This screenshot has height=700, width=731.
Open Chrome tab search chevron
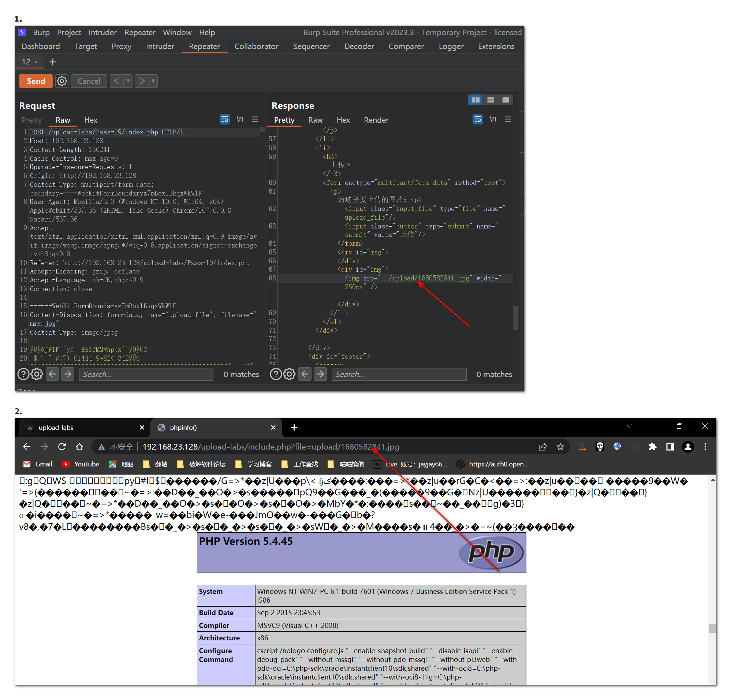pyautogui.click(x=629, y=426)
